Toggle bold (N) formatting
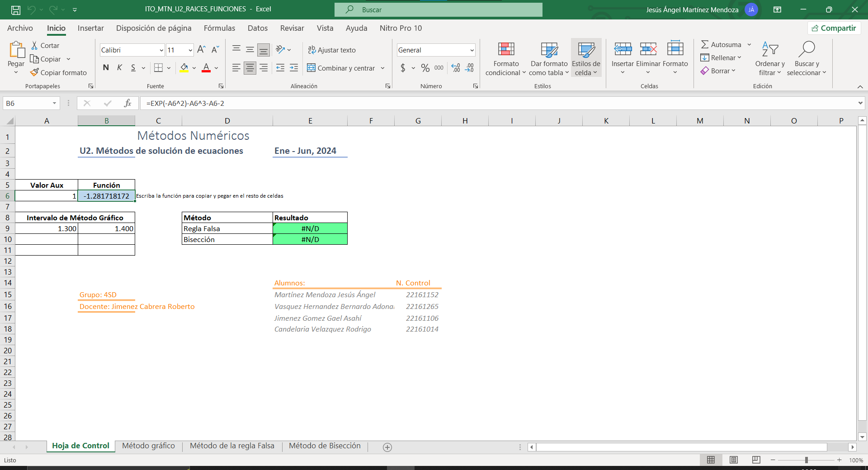 (106, 68)
